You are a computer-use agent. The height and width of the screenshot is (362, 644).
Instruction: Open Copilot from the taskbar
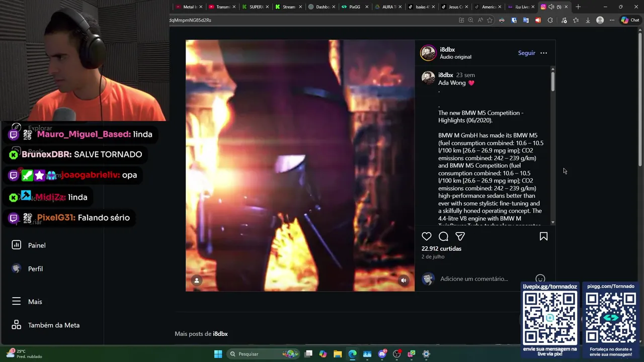pos(323,354)
